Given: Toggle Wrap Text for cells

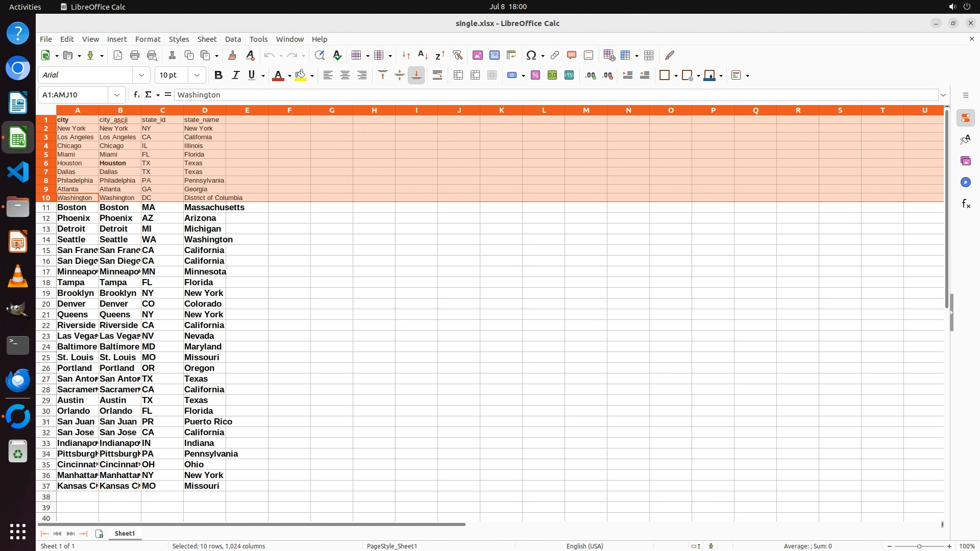Looking at the screenshot, I should coord(437,76).
